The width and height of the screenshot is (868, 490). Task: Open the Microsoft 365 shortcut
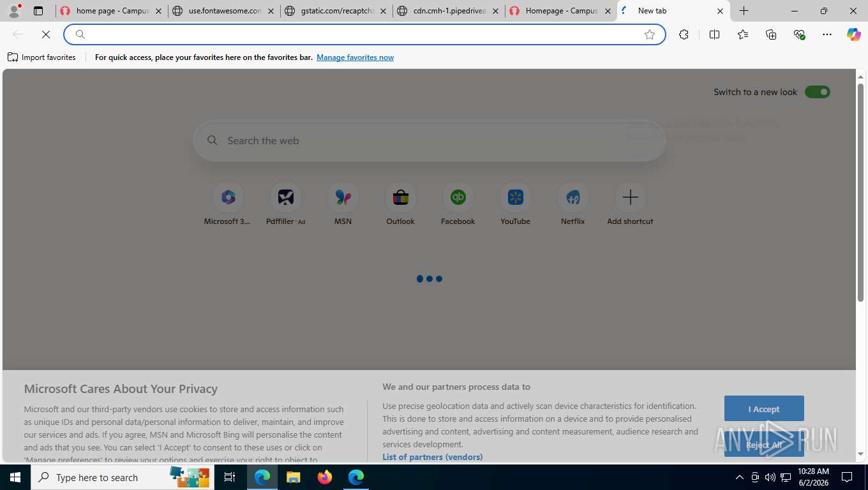point(228,204)
